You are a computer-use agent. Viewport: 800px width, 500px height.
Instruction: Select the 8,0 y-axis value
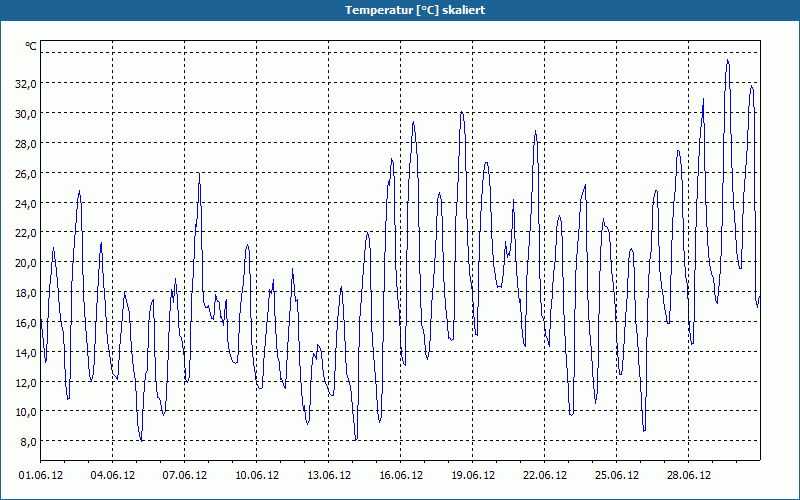pos(28,442)
